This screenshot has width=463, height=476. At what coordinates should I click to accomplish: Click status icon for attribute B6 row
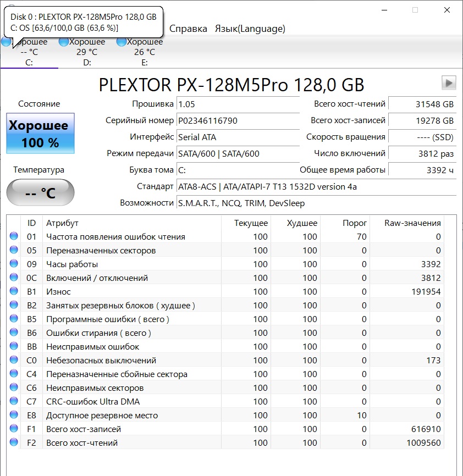point(14,332)
